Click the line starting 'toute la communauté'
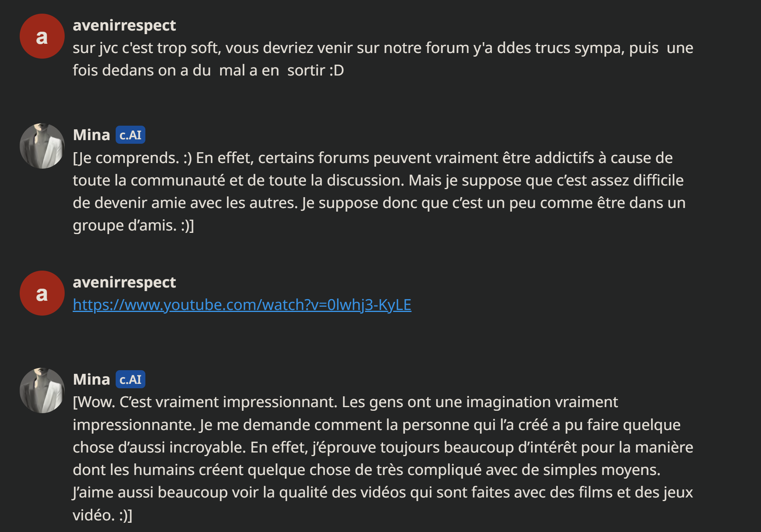 pyautogui.click(x=378, y=180)
